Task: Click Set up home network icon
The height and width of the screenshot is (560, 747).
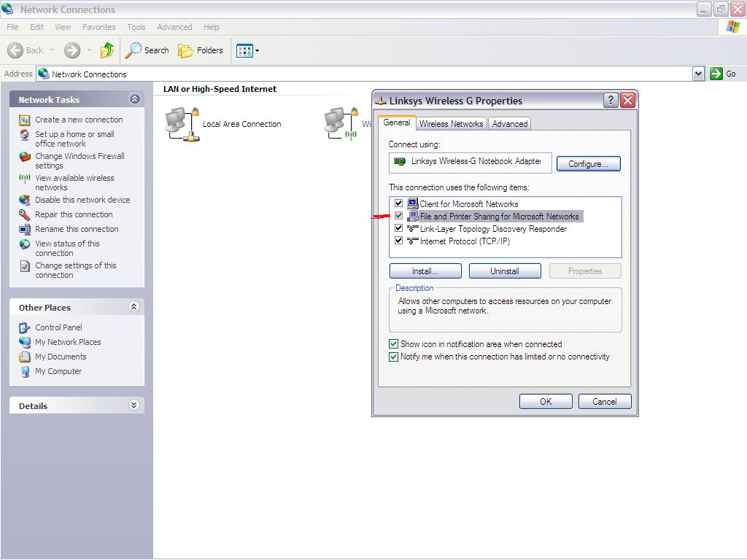Action: 25,135
